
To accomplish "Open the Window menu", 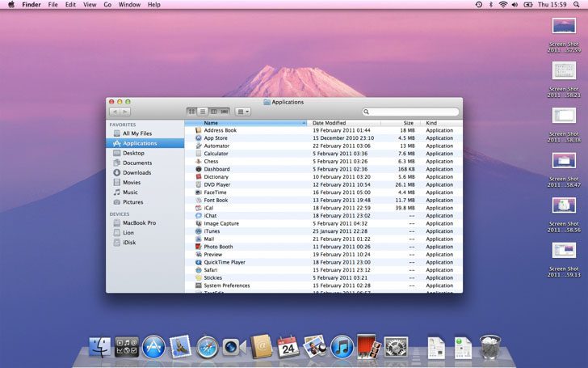I will pyautogui.click(x=129, y=5).
